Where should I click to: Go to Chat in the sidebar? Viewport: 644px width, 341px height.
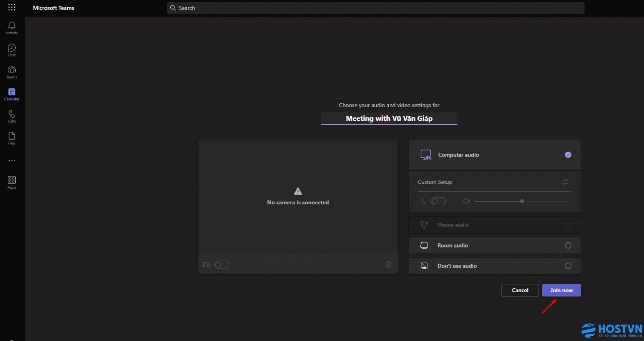(12, 50)
